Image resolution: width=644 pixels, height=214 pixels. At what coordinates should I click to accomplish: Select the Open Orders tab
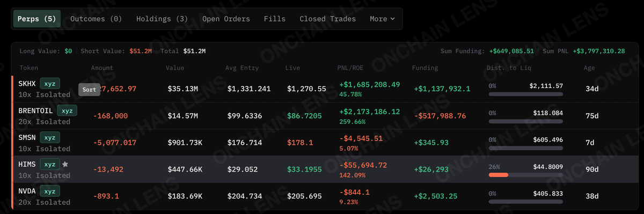pyautogui.click(x=226, y=19)
